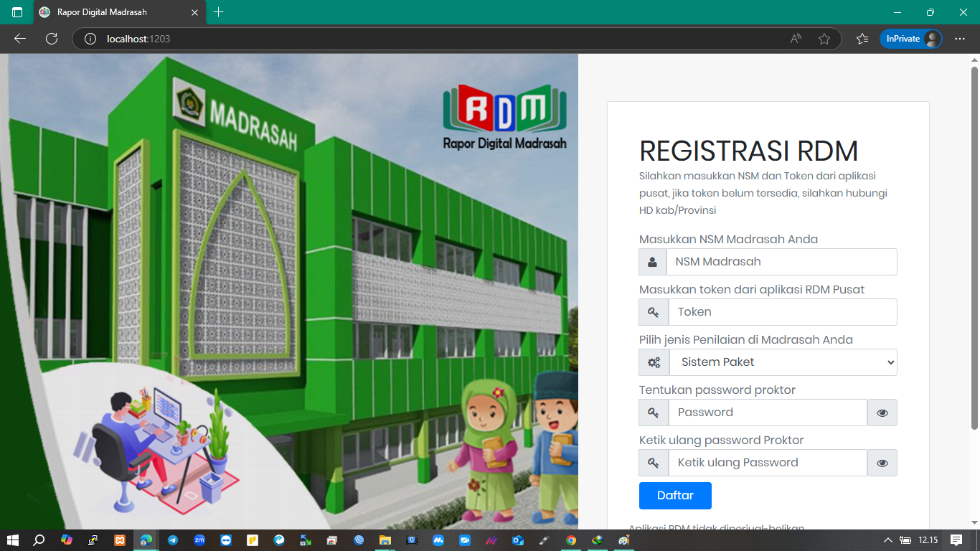Viewport: 980px width, 551px height.
Task: Open Outlook from the taskbar
Action: coord(518,540)
